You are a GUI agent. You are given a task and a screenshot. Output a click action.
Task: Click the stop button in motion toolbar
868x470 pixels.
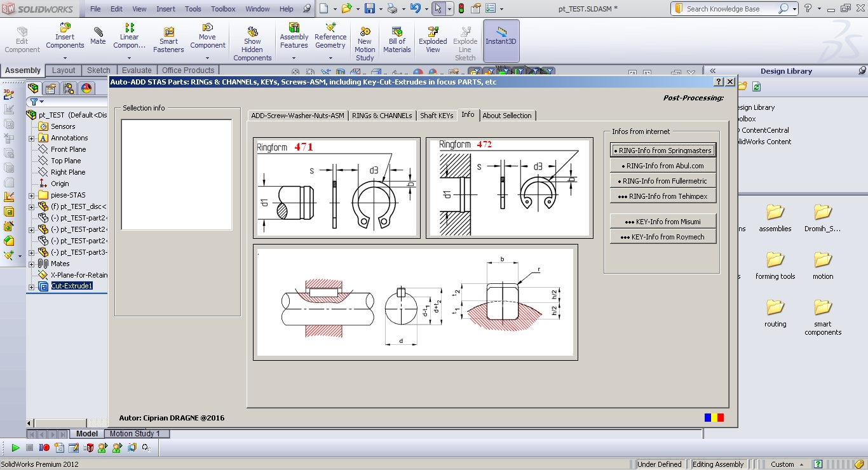coord(29,448)
